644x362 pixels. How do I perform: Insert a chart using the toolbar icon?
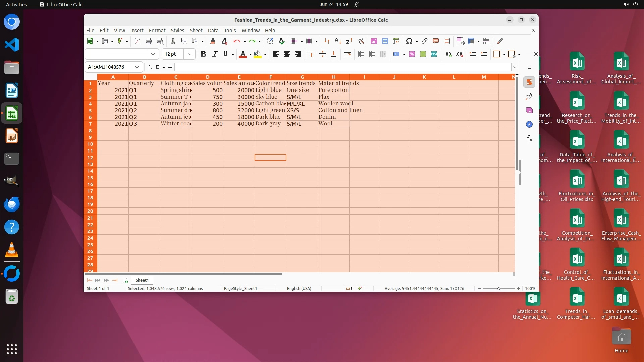tap(385, 41)
